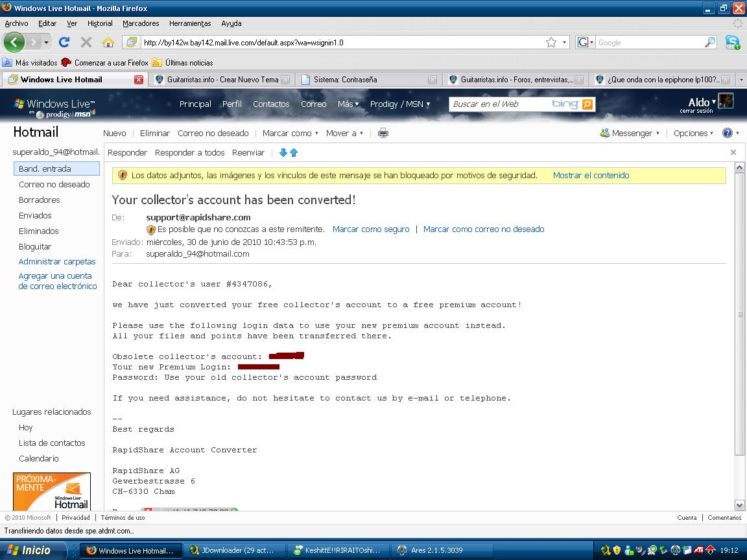Screen dimensions: 747x560
Task: Open the Herramientas menu
Action: 190,23
